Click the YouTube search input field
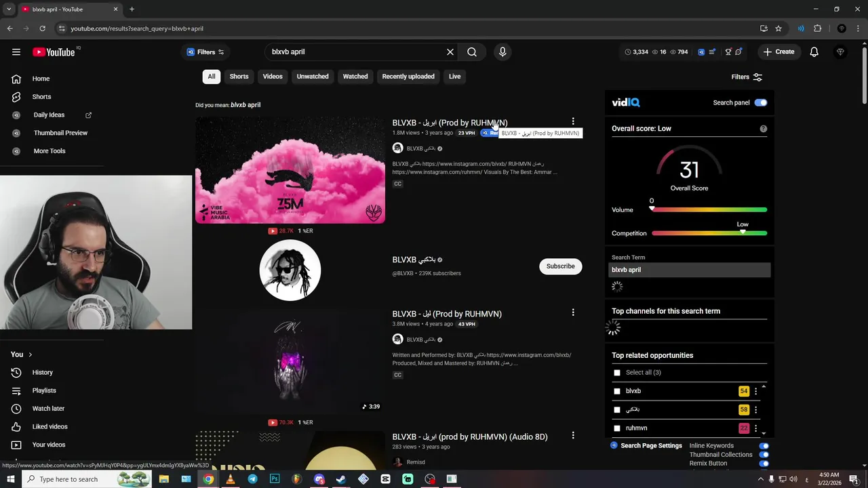This screenshot has height=488, width=868. click(356, 52)
